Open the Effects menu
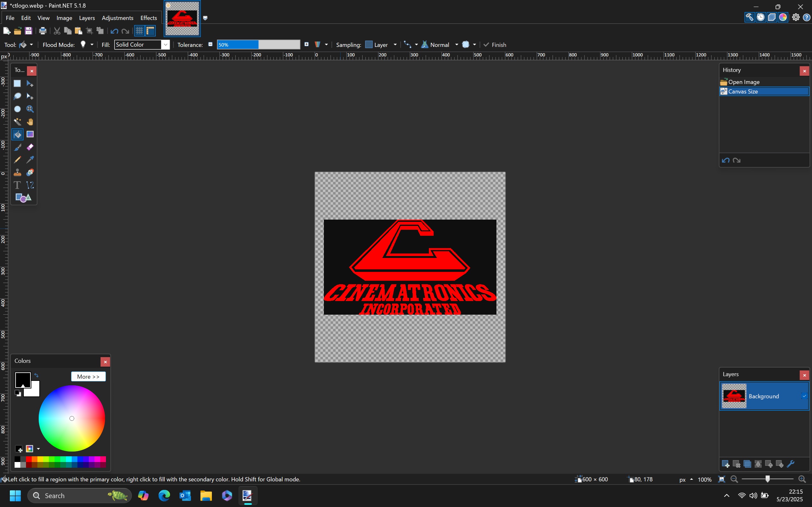The height and width of the screenshot is (507, 812). pyautogui.click(x=148, y=18)
